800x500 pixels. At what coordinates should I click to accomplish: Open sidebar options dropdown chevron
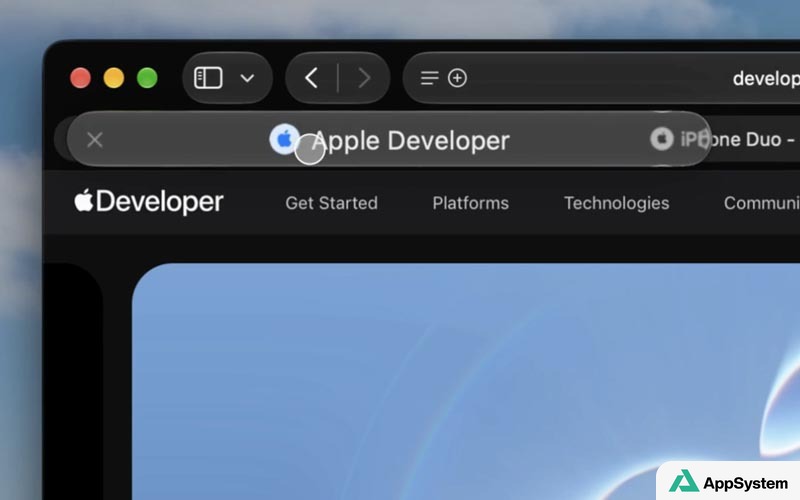[x=247, y=79]
